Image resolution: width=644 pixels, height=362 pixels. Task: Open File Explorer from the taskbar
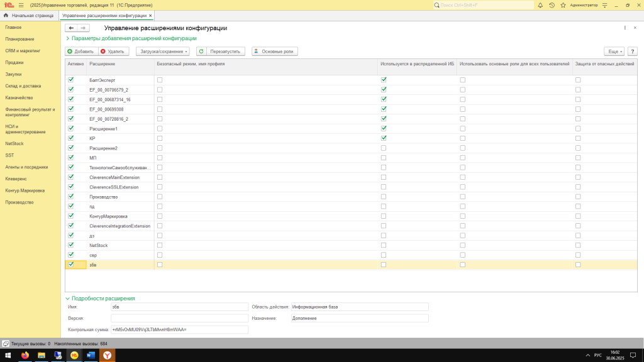click(x=42, y=356)
